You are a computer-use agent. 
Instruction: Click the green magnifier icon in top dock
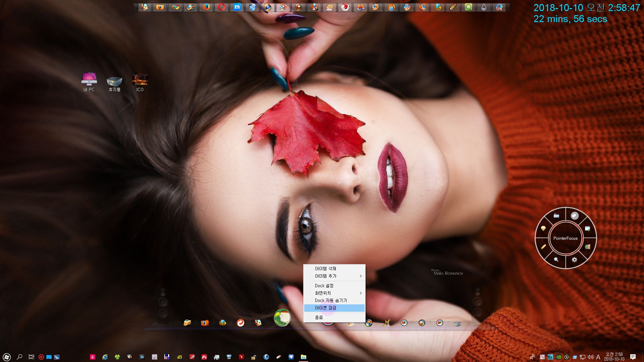click(469, 7)
